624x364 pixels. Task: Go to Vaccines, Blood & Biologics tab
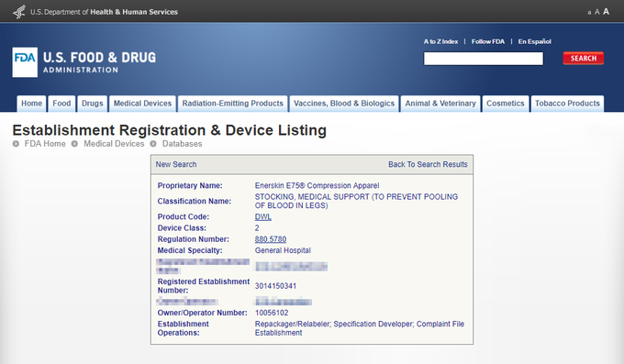pyautogui.click(x=344, y=104)
